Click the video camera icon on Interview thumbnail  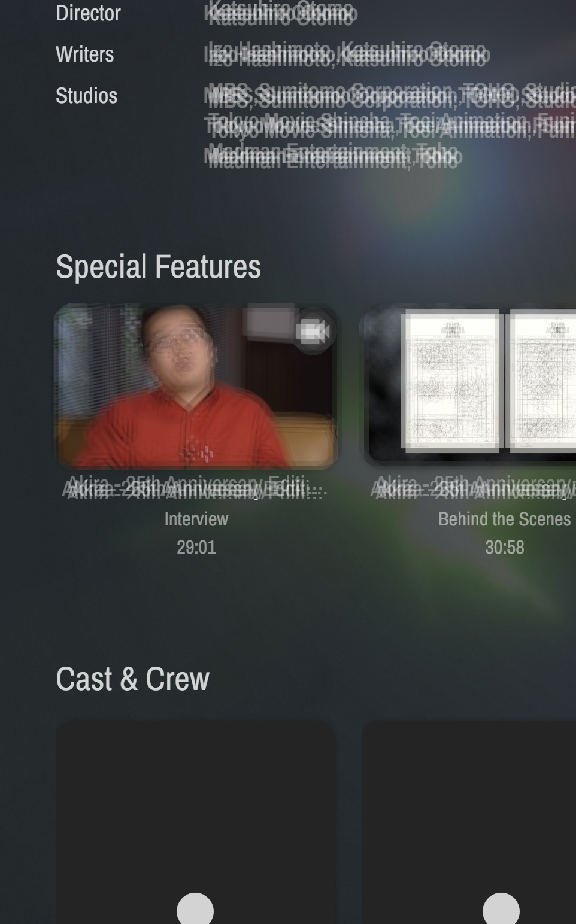click(x=313, y=331)
